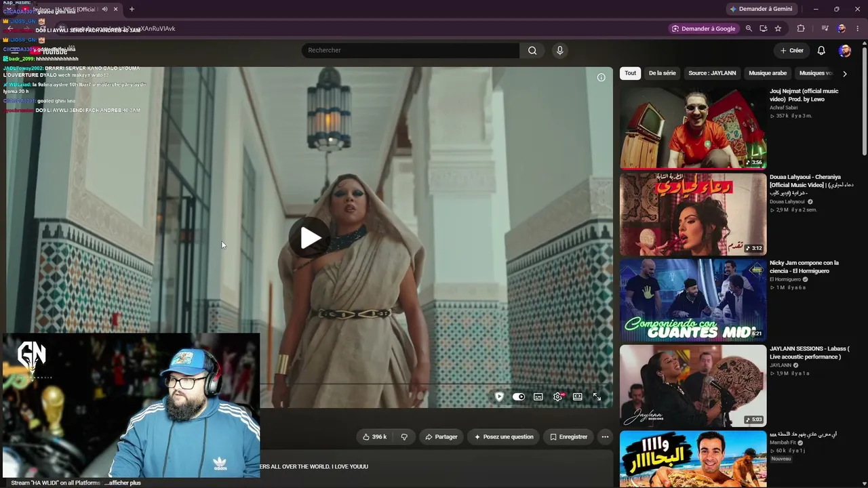Select the Tout filter chip
The height and width of the screenshot is (488, 868).
point(631,73)
